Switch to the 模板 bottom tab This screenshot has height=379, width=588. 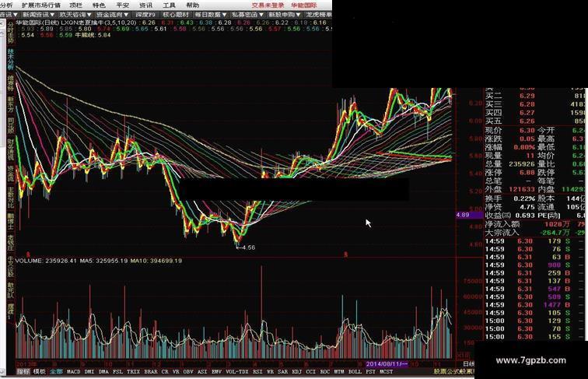coord(40,371)
